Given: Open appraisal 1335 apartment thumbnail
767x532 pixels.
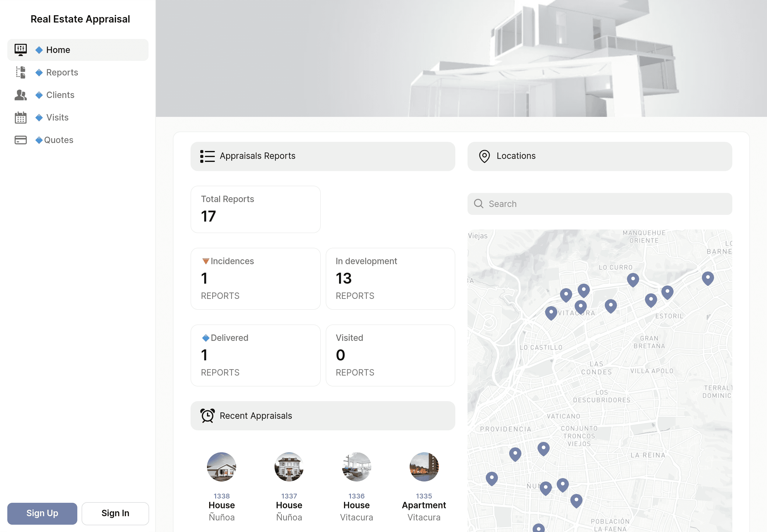Looking at the screenshot, I should pyautogui.click(x=424, y=467).
